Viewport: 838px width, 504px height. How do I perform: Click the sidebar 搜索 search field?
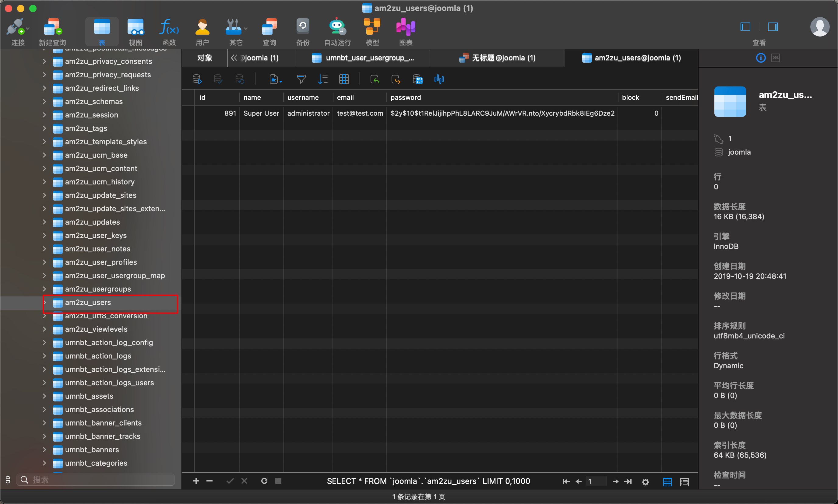[96, 480]
